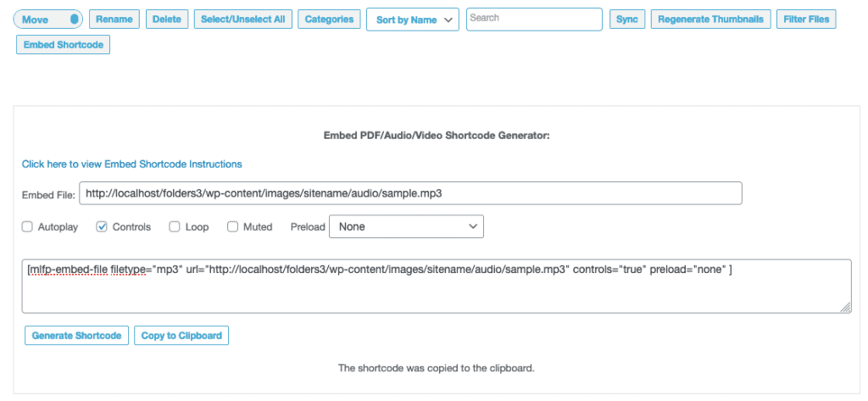Focus the Search input field
The image size is (868, 401).
534,19
